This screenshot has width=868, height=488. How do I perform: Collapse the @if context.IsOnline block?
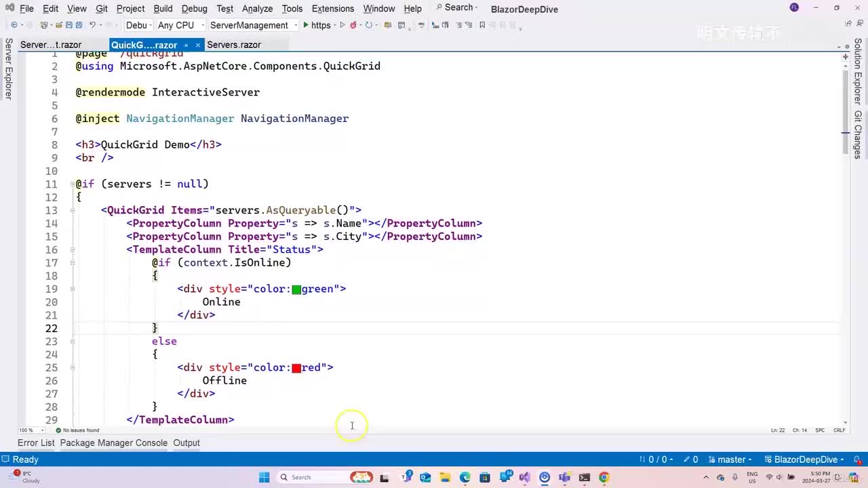coord(72,263)
